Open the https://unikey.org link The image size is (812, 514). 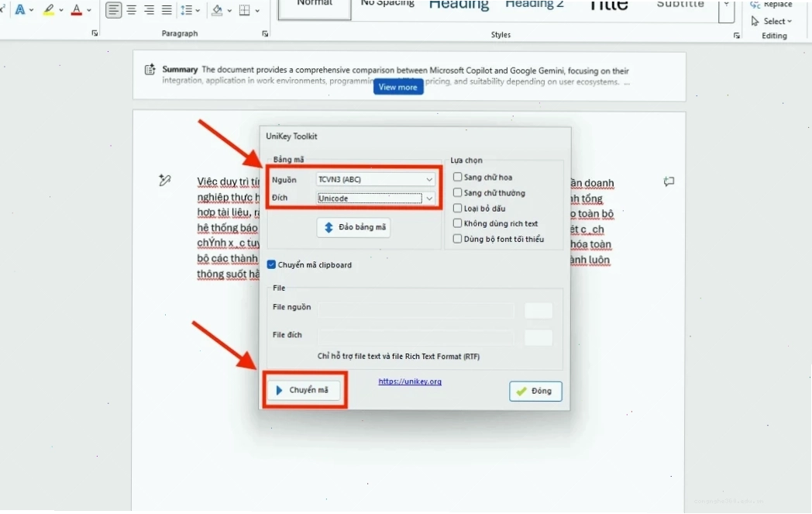(x=410, y=381)
